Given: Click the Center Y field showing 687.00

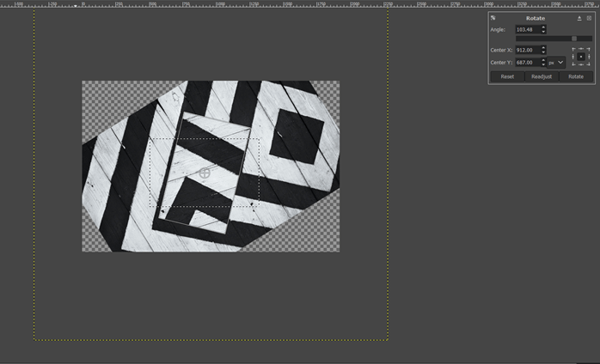Looking at the screenshot, I should (x=528, y=63).
